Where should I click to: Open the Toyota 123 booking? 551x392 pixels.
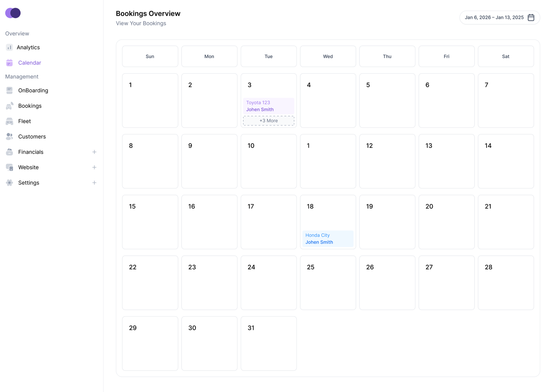[269, 106]
